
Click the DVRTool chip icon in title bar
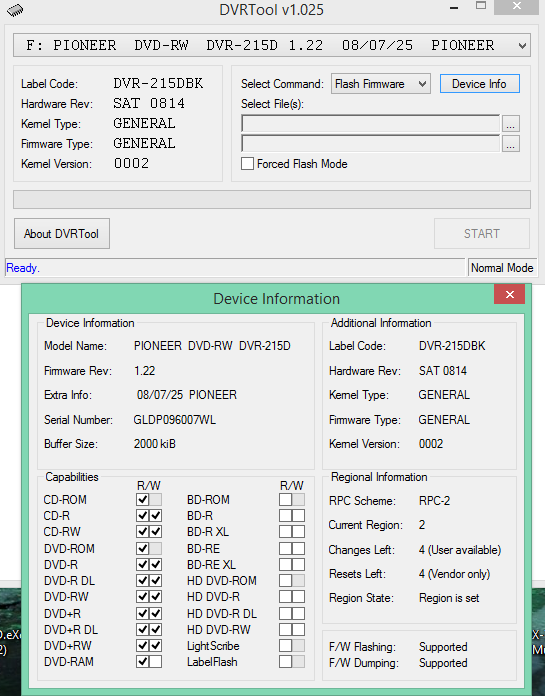click(15, 10)
